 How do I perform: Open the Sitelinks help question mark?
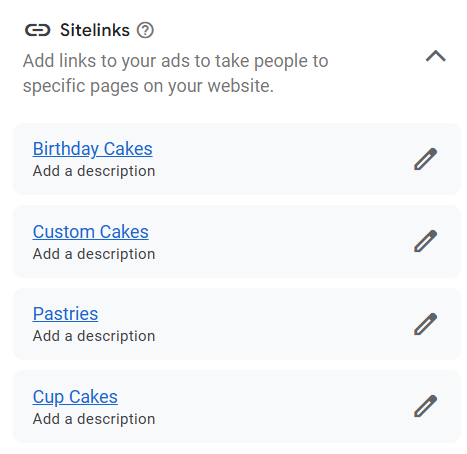tap(145, 30)
